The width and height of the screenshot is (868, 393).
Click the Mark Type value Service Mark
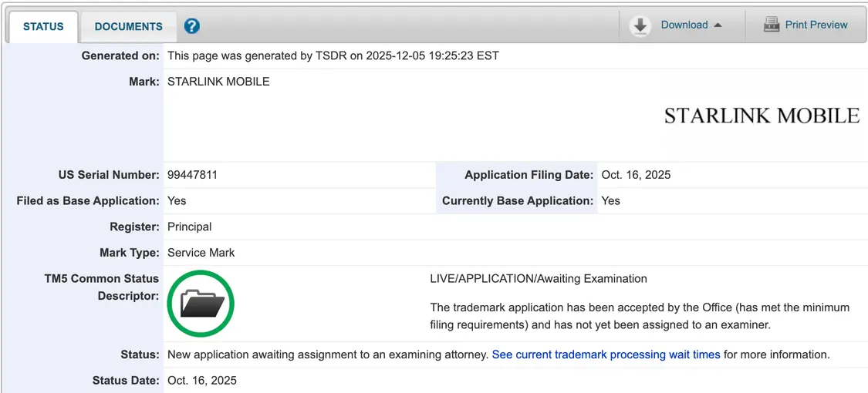(201, 252)
